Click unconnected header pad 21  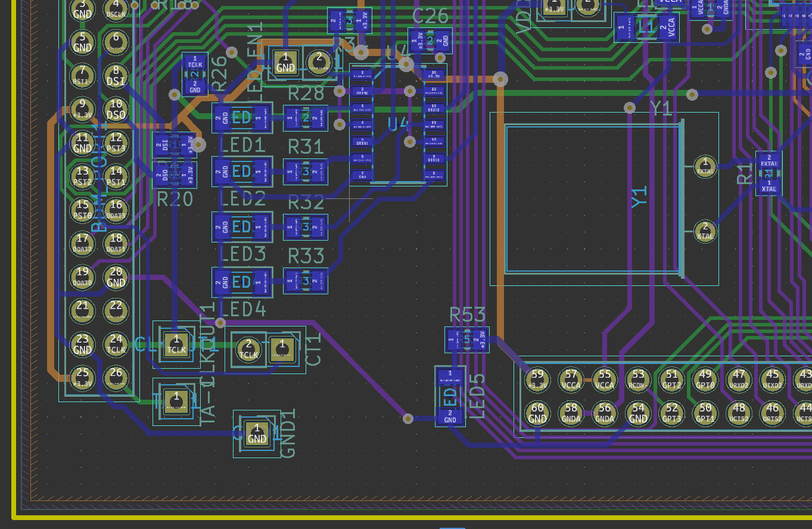(x=82, y=310)
